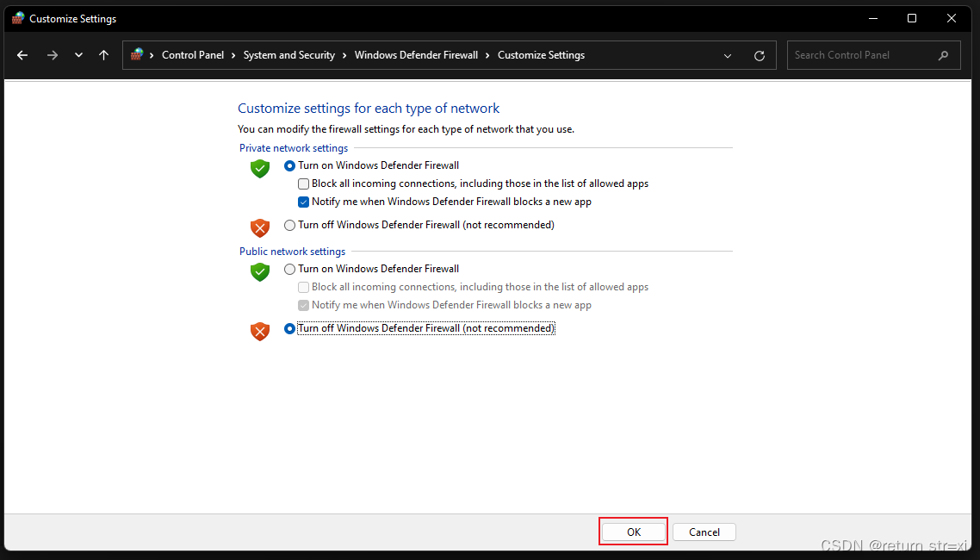The image size is (980, 560).
Task: Select Turn on firewall for public network
Action: [289, 270]
